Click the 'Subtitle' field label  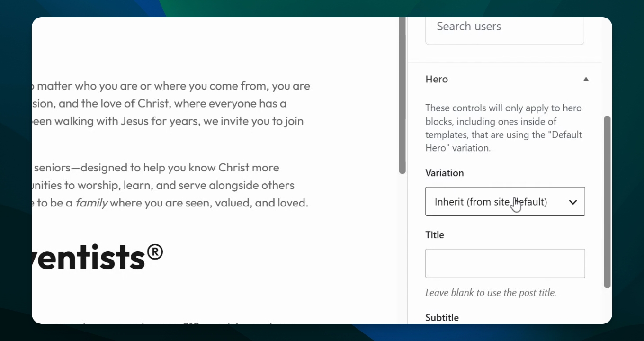coord(442,317)
